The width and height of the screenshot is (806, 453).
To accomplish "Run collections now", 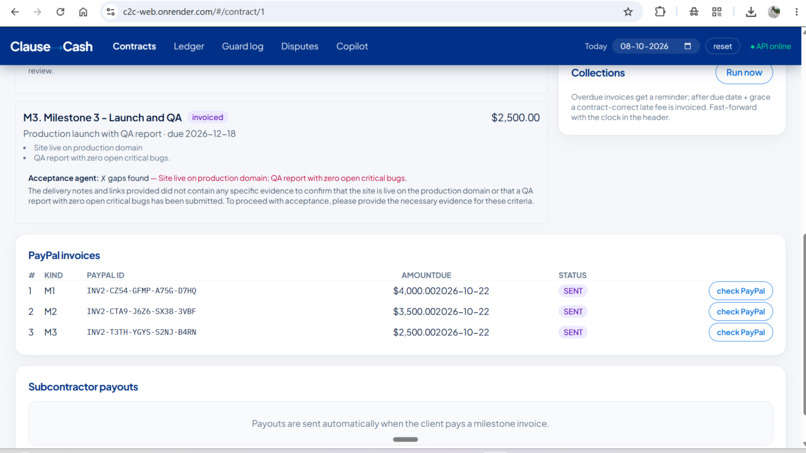I will point(744,73).
